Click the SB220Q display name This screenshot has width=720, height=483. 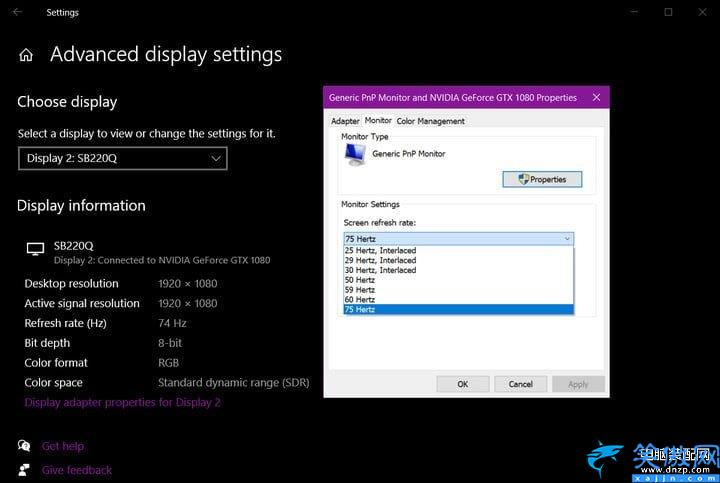point(73,246)
